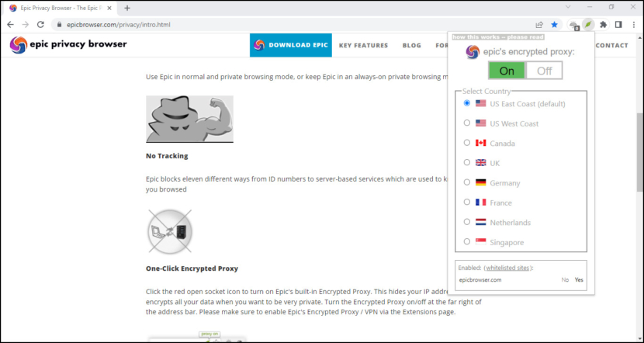The image size is (644, 343).
Task: Click the browser back arrow
Action: click(11, 25)
